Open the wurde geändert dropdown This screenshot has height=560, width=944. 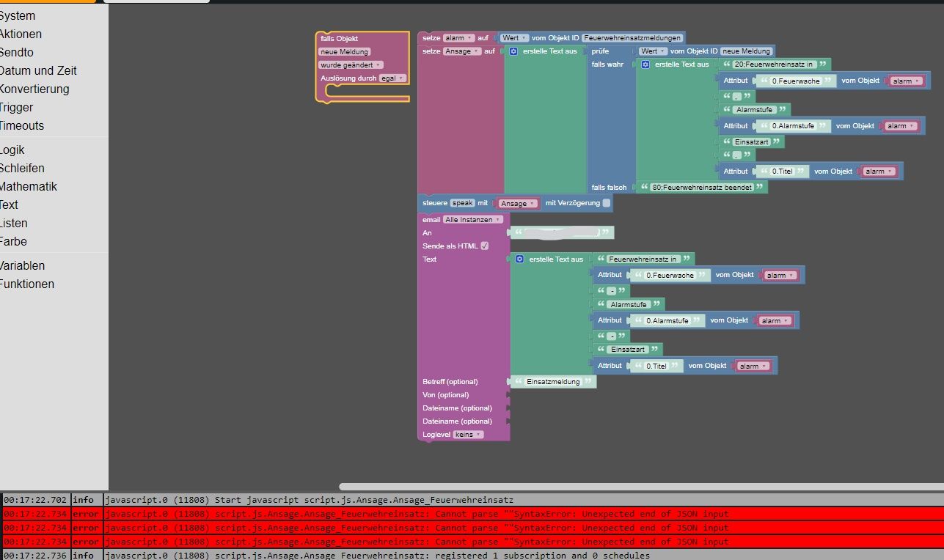[351, 65]
